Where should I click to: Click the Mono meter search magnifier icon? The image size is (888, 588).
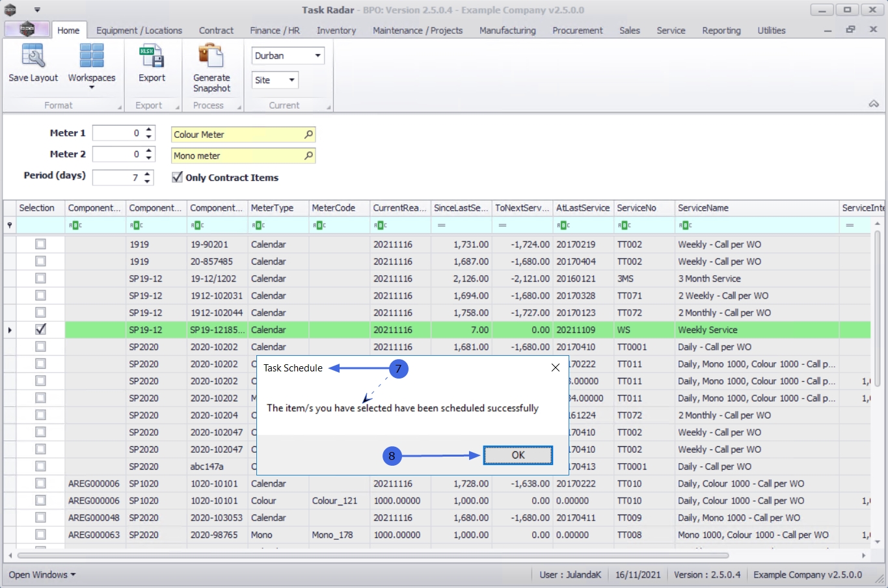point(308,156)
